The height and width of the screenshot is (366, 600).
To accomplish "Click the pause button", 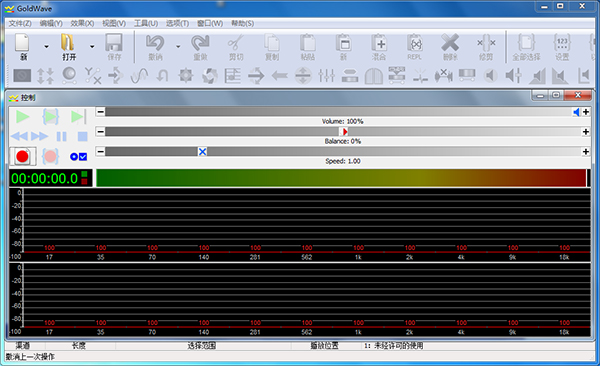I will click(x=61, y=136).
